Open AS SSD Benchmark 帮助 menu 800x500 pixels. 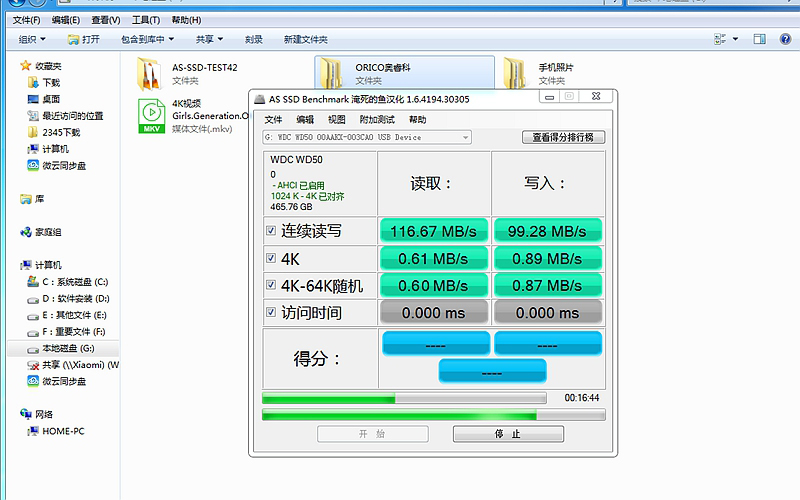(417, 119)
